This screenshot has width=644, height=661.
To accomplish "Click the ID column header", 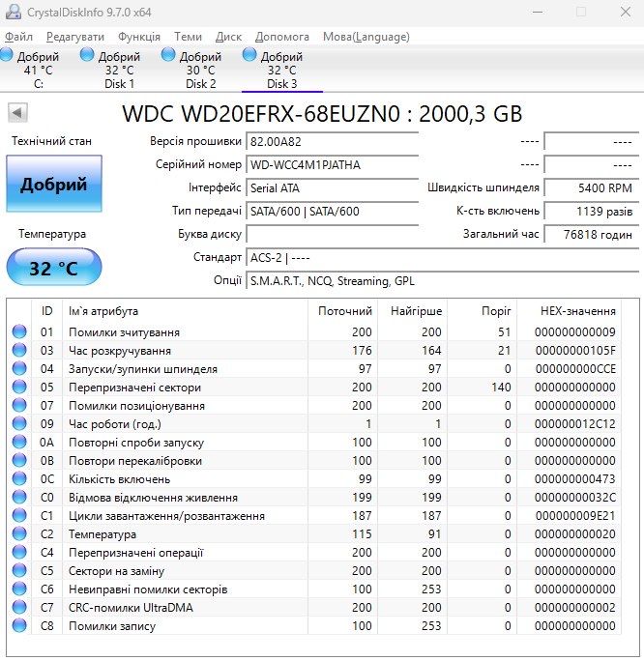I will (46, 311).
